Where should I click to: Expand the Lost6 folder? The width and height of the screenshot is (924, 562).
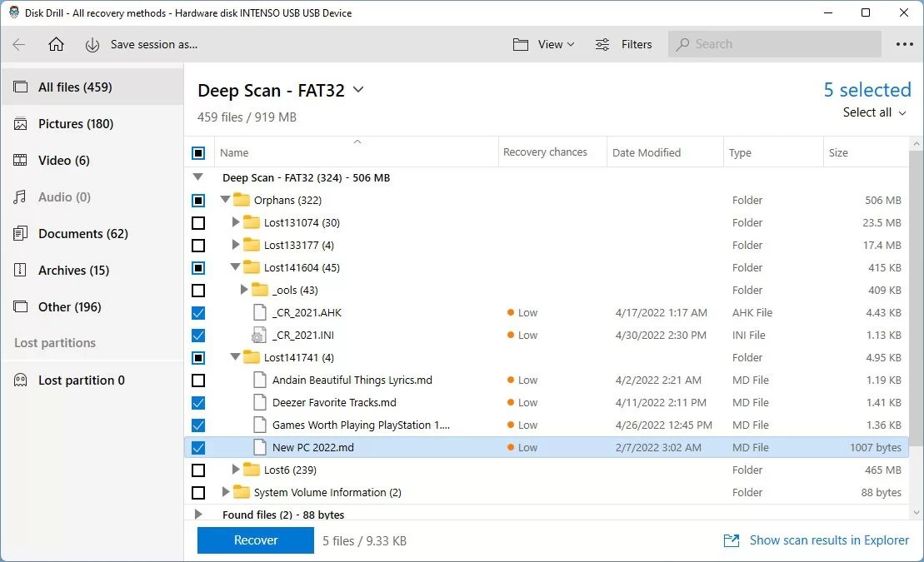[x=236, y=470]
